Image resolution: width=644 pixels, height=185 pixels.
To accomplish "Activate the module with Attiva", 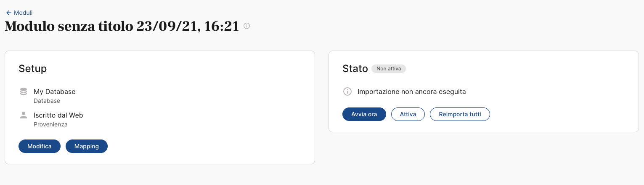I will pyautogui.click(x=408, y=114).
